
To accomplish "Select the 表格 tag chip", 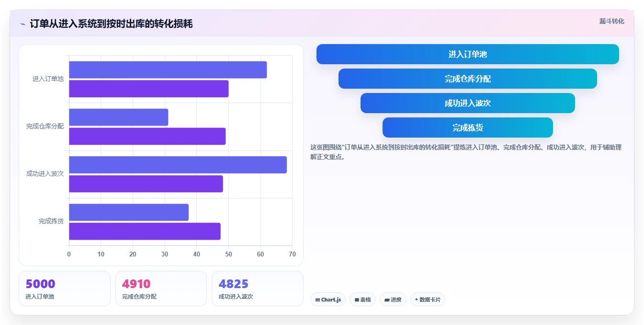I will pyautogui.click(x=362, y=300).
